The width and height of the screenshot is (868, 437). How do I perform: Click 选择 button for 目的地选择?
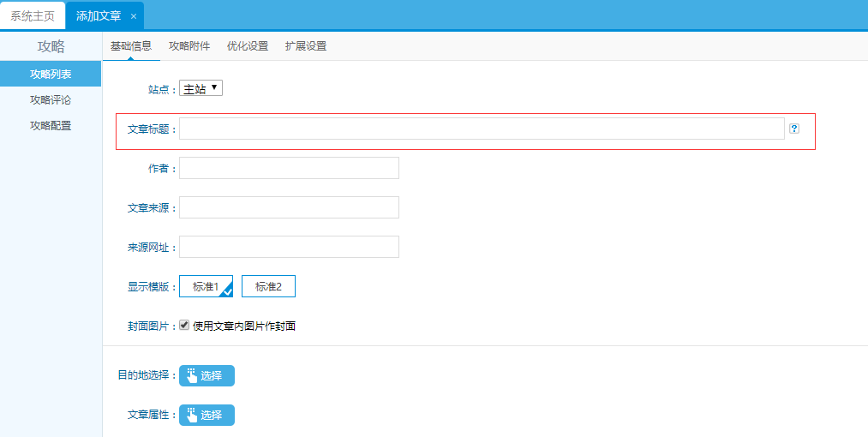[x=207, y=375]
